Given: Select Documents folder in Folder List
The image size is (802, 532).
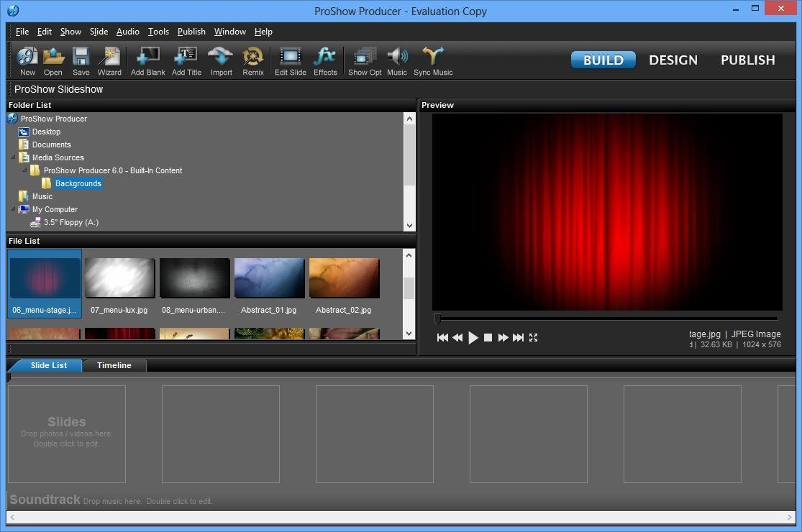Looking at the screenshot, I should pos(51,145).
